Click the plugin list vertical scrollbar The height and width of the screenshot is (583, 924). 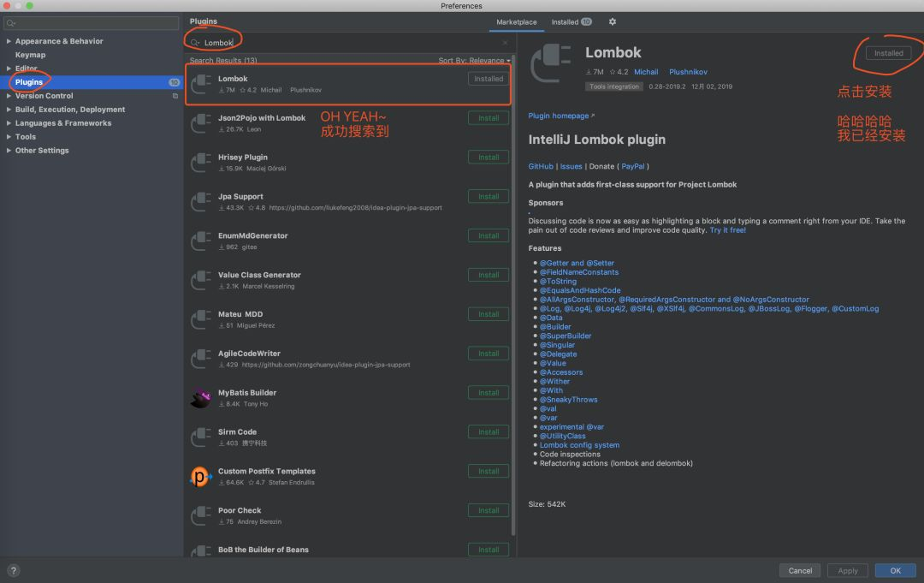pos(513,294)
